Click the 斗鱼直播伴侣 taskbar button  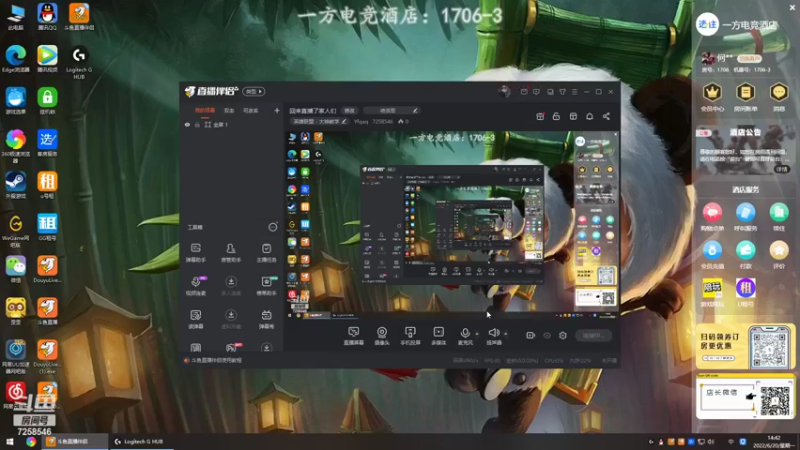coord(76,441)
